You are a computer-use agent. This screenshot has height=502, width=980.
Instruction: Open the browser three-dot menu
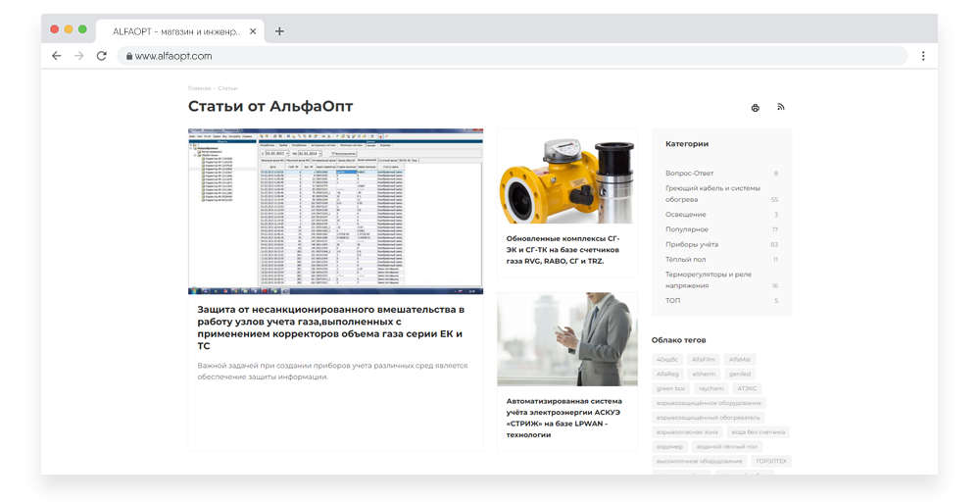coord(922,56)
